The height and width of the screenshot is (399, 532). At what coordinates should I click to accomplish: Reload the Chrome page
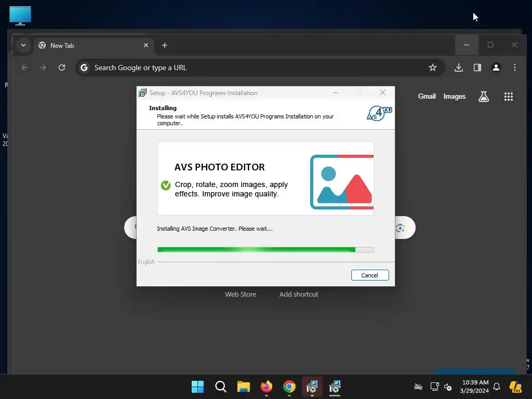[x=62, y=68]
